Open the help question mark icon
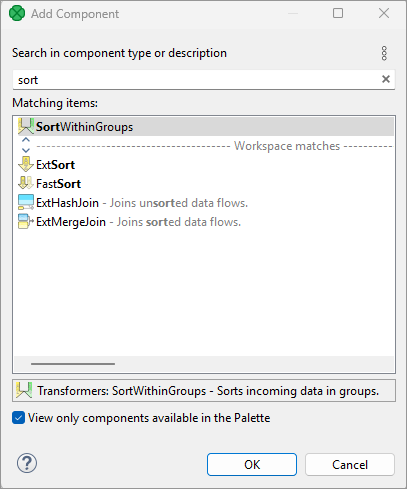 [x=27, y=463]
